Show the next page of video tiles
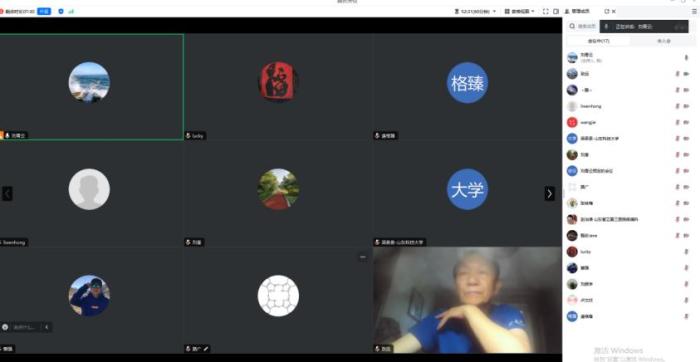 550,193
